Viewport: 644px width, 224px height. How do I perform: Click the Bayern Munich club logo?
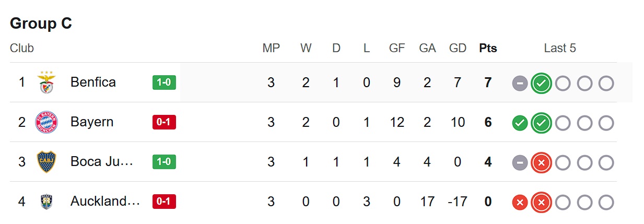tap(46, 122)
